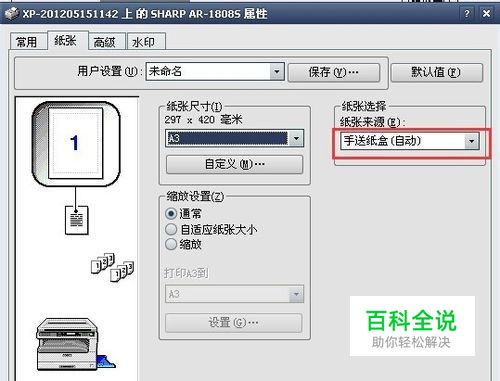Click the 保存(V)... button
The width and height of the screenshot is (500, 381).
pos(334,72)
